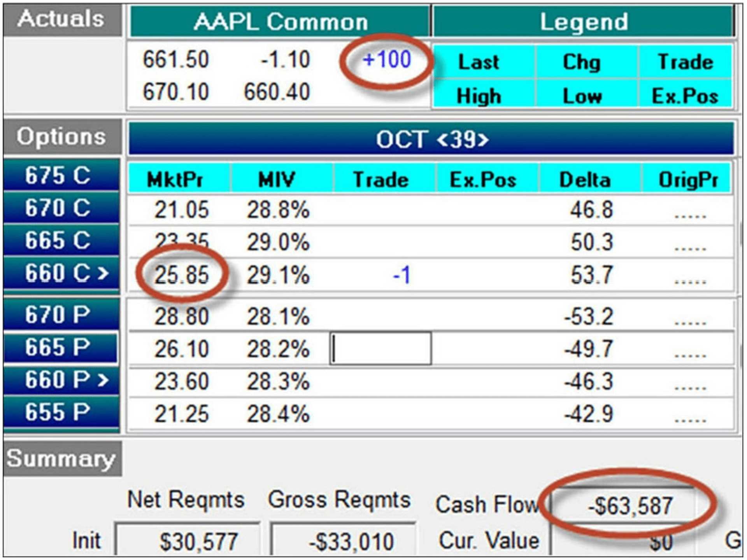Click implied volatility 28.2%
The width and height of the screenshot is (747, 560).
[278, 349]
